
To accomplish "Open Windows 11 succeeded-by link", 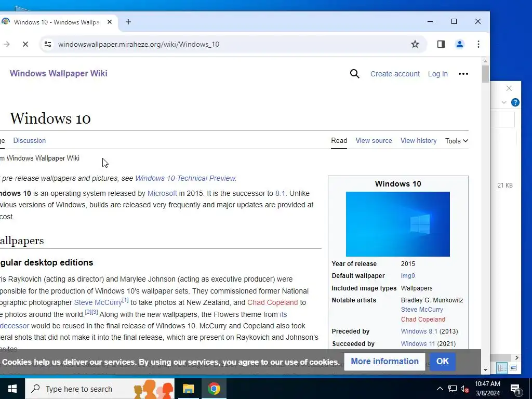I will click(x=418, y=344).
